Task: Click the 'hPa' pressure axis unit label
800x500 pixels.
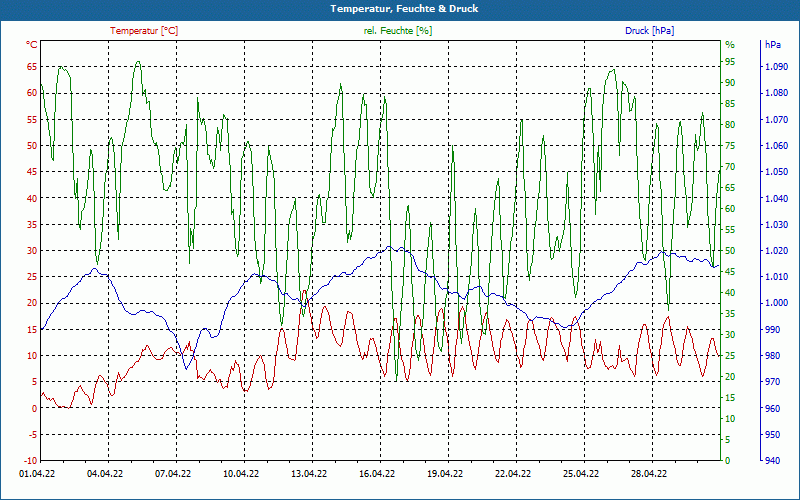Action: pos(772,45)
